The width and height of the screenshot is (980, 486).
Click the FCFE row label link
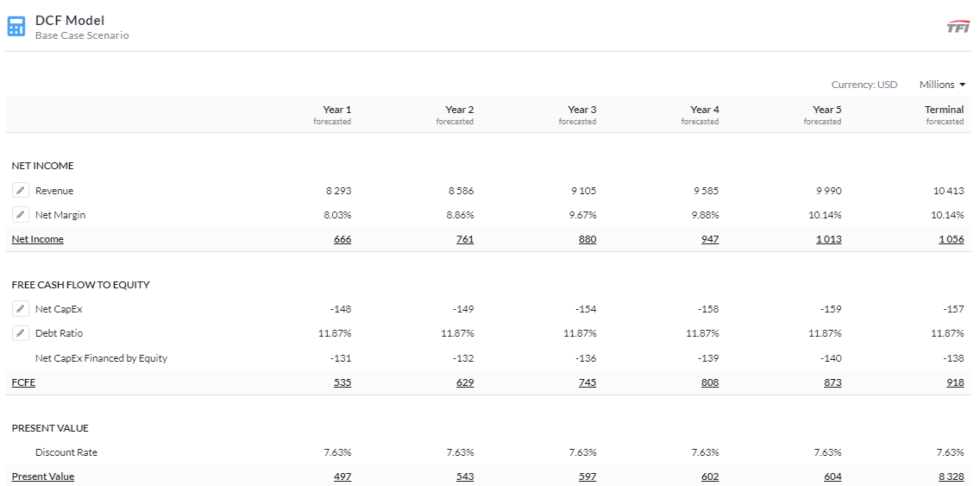click(x=23, y=382)
